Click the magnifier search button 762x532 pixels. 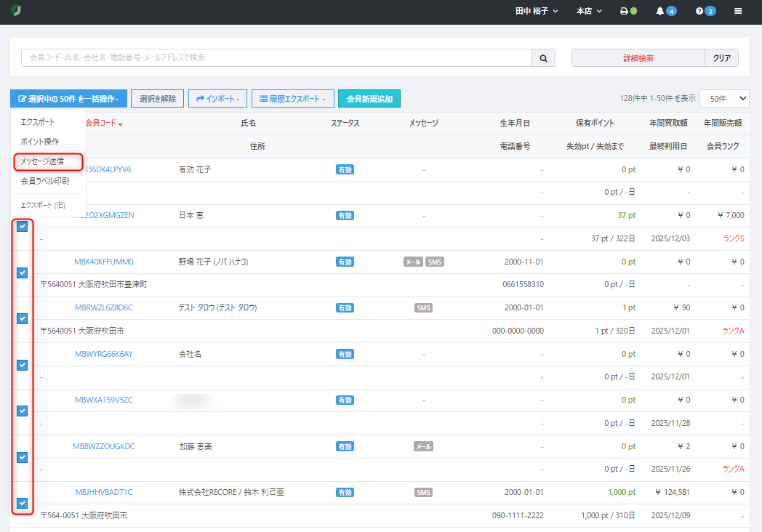543,58
